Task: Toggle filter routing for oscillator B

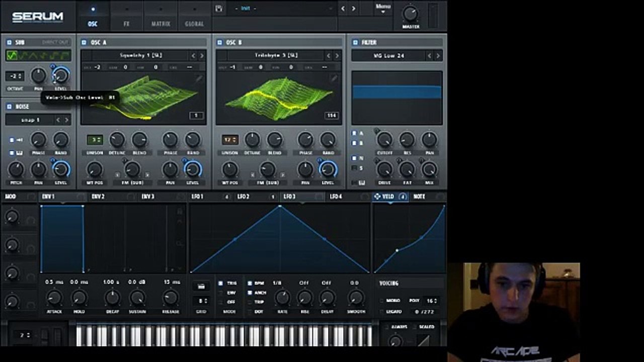Action: coord(354,143)
